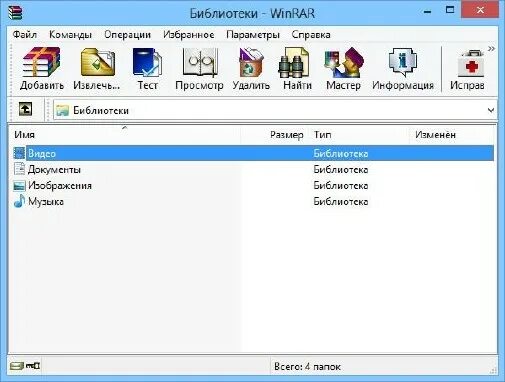Select the Видео library row
505x382 pixels.
pyautogui.click(x=253, y=153)
